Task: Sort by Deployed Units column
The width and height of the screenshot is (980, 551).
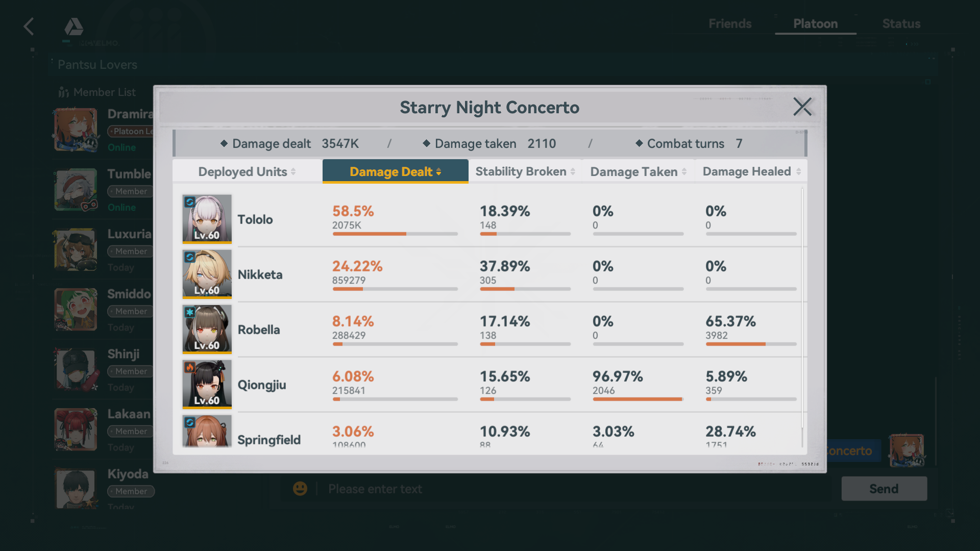Action: click(247, 172)
